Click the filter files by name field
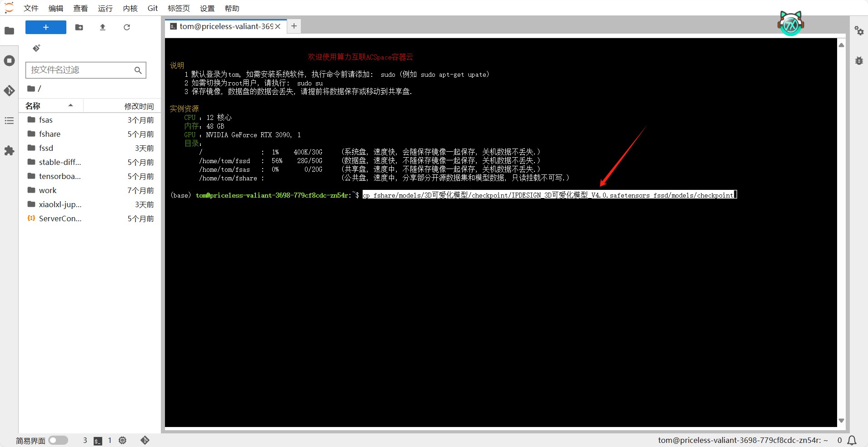868x447 pixels. (x=86, y=70)
